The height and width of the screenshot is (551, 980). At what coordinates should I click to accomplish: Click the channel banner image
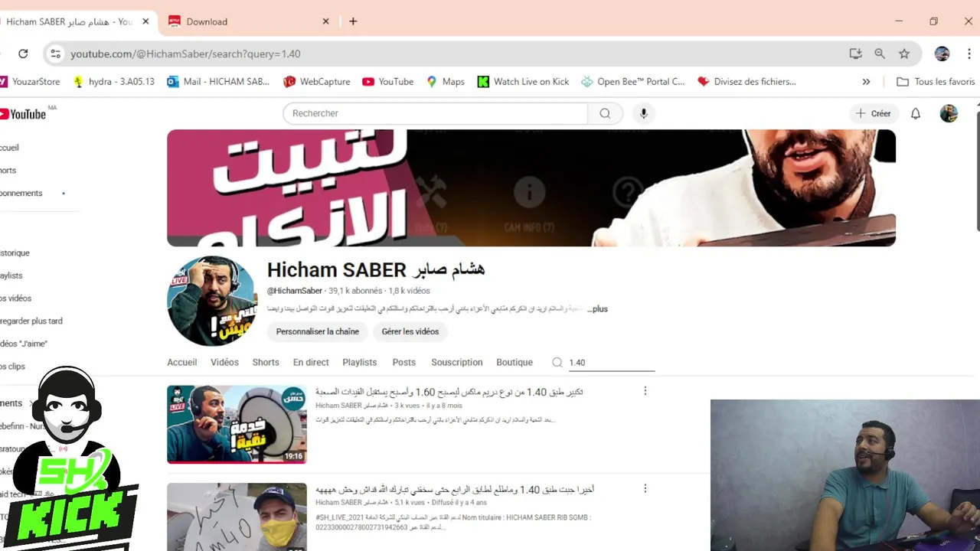click(x=531, y=187)
